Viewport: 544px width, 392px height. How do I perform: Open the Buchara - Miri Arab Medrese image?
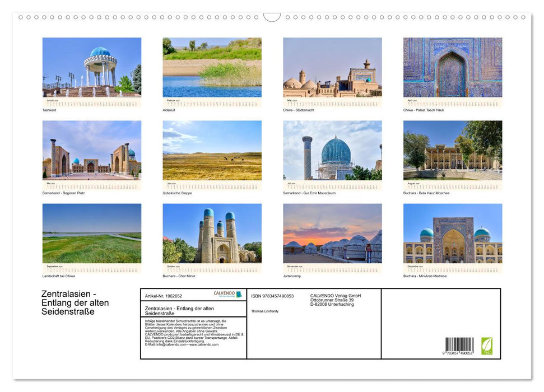[453, 233]
